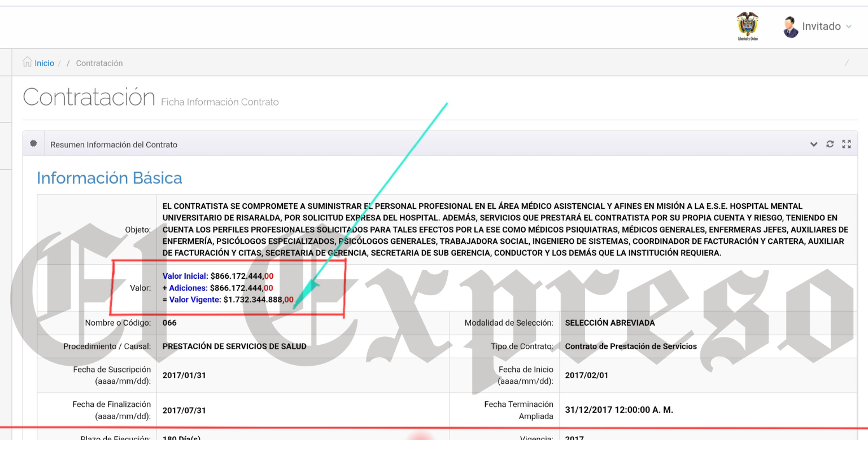Collapse the Resumen Información del Contrato panel

click(x=814, y=144)
